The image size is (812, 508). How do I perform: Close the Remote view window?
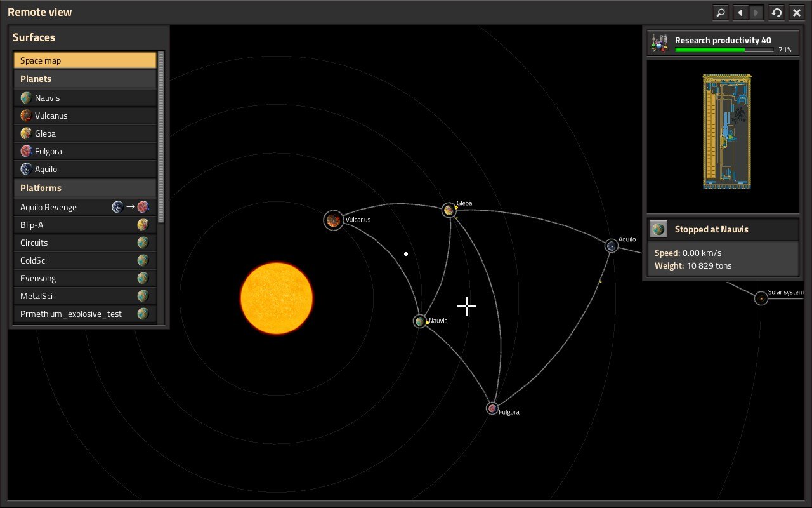click(x=797, y=12)
